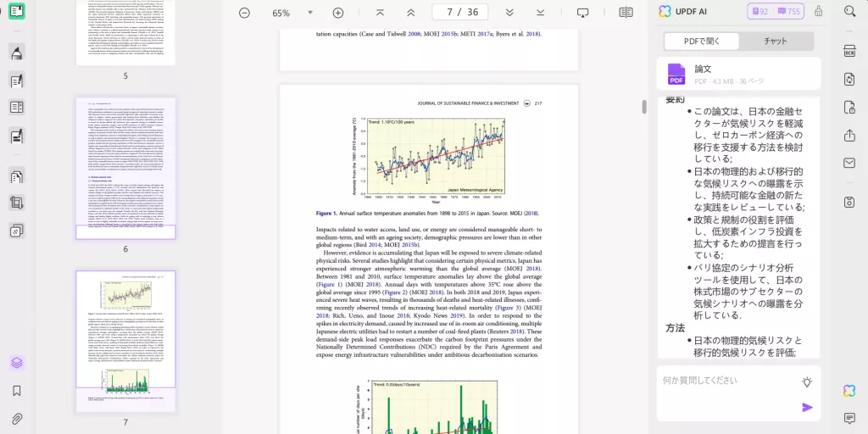This screenshot has height=434, width=868.
Task: Open the Figure 3 link in body text
Action: pyautogui.click(x=509, y=307)
